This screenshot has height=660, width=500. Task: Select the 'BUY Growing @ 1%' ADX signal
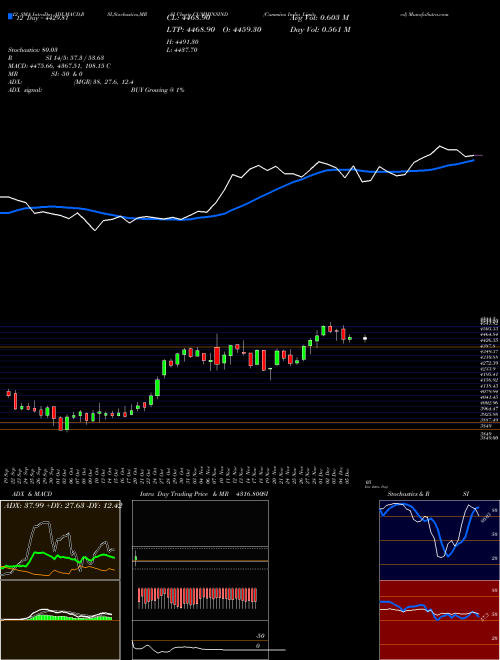(x=157, y=90)
